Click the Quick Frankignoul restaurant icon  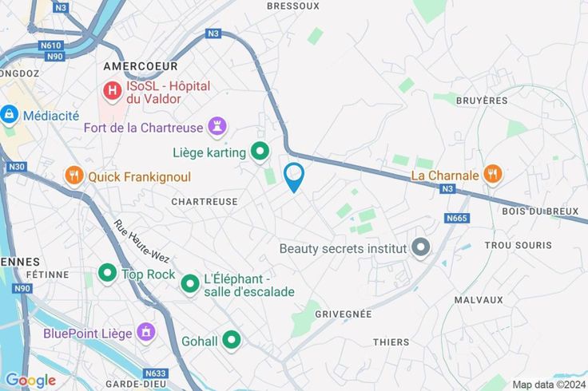[73, 176]
